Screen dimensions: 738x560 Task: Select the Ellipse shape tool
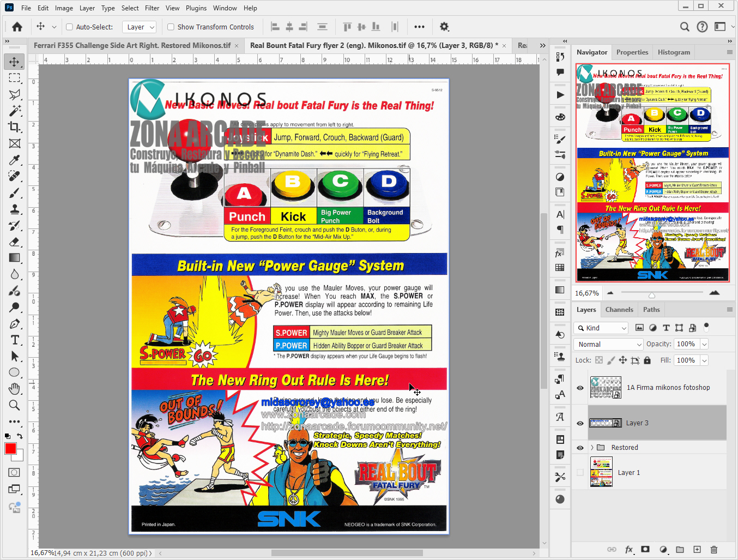pos(15,372)
